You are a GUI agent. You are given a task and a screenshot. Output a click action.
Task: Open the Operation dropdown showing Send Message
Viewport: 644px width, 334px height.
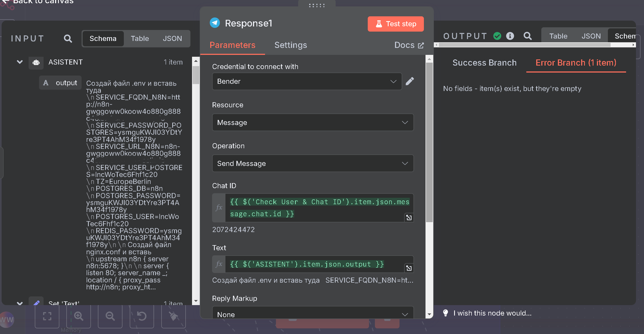coord(313,163)
